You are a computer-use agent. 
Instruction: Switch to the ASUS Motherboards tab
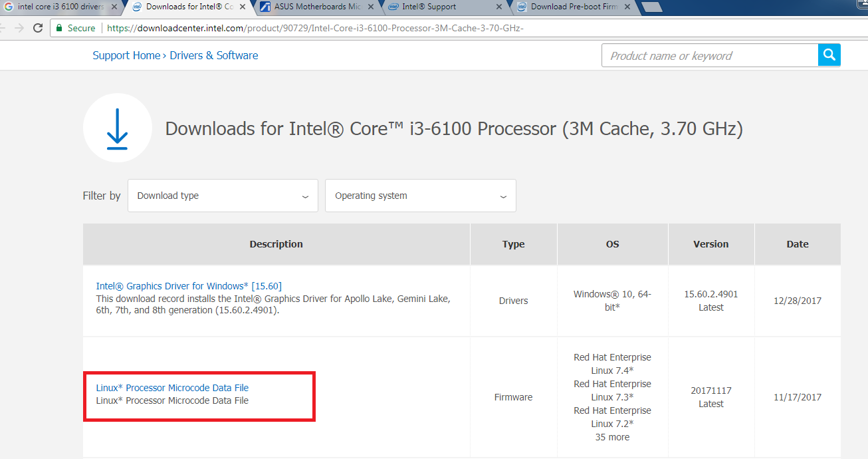tap(317, 7)
